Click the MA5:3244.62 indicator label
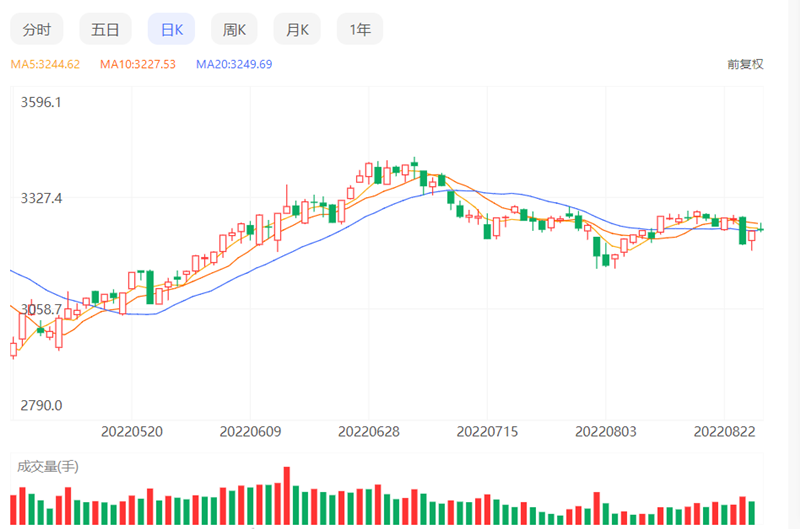 coord(45,64)
